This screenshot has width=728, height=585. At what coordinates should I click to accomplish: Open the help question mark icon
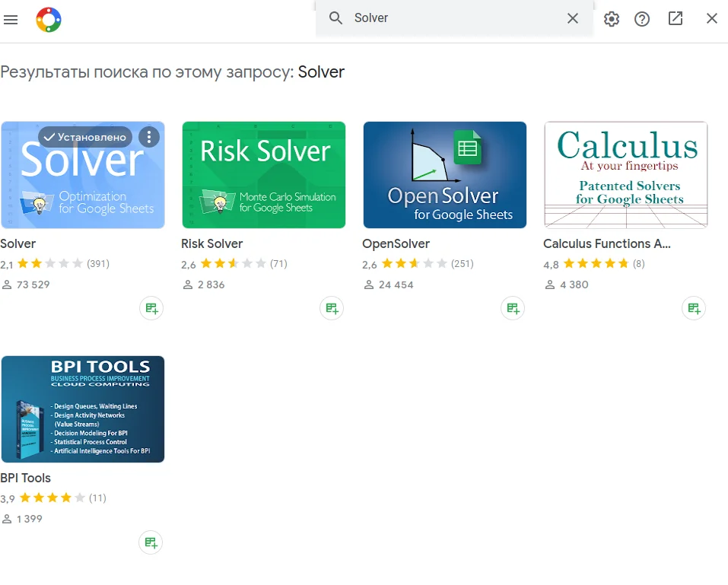[642, 19]
